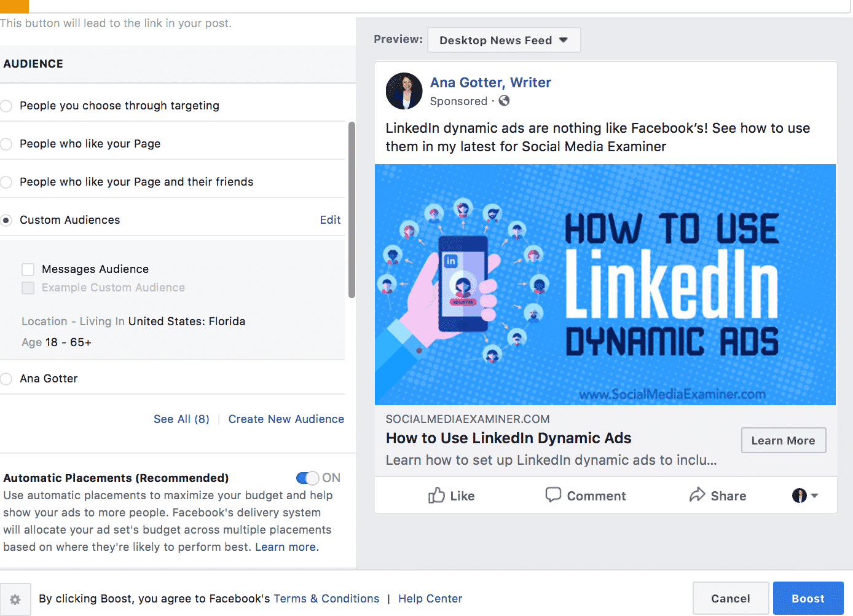The width and height of the screenshot is (853, 616).
Task: Click the Like thumbs-up icon
Action: click(436, 496)
